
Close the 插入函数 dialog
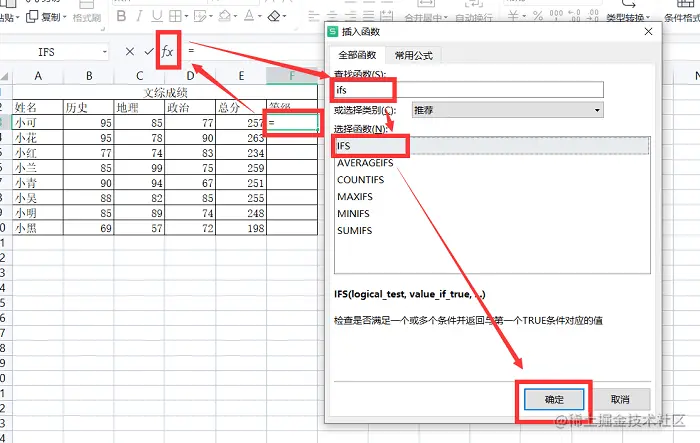coord(649,31)
